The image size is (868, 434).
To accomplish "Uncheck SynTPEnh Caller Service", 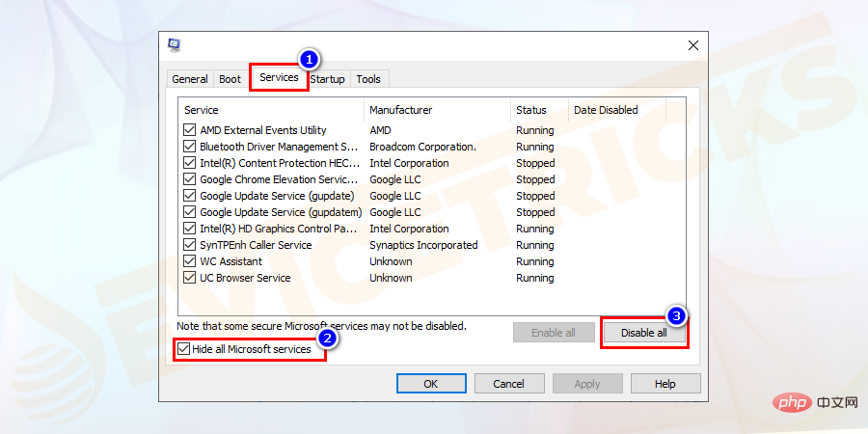I will pos(190,245).
